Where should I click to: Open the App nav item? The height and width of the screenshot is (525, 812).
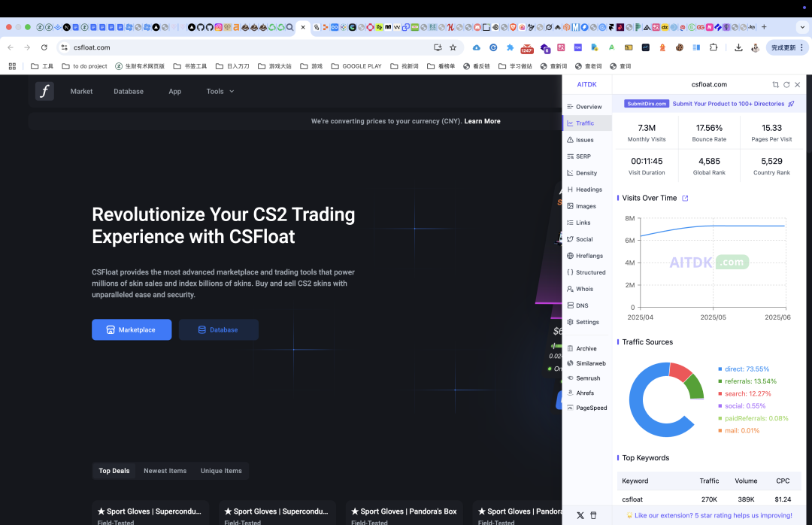(x=175, y=91)
